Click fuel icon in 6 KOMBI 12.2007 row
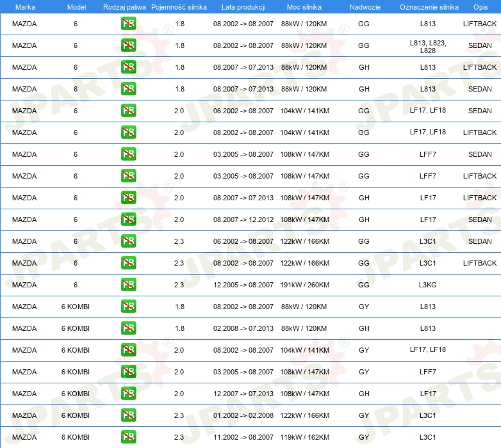This screenshot has height=448, width=501. [x=128, y=394]
